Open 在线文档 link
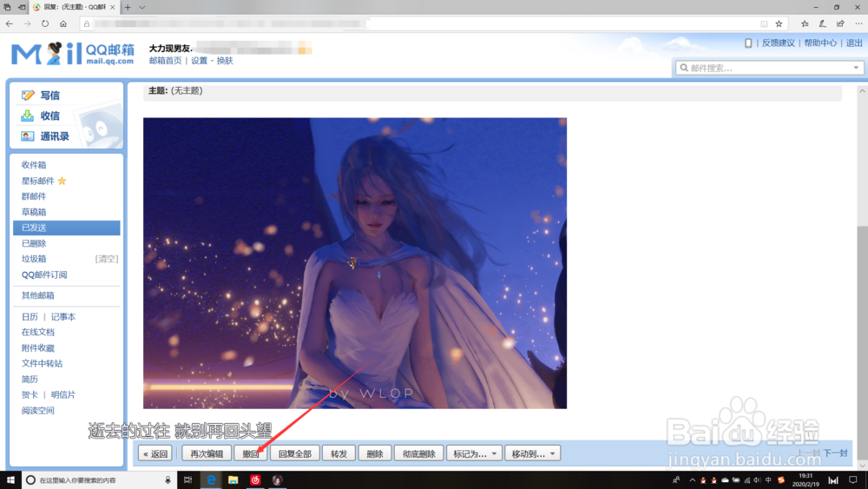The width and height of the screenshot is (868, 489). pyautogui.click(x=37, y=333)
